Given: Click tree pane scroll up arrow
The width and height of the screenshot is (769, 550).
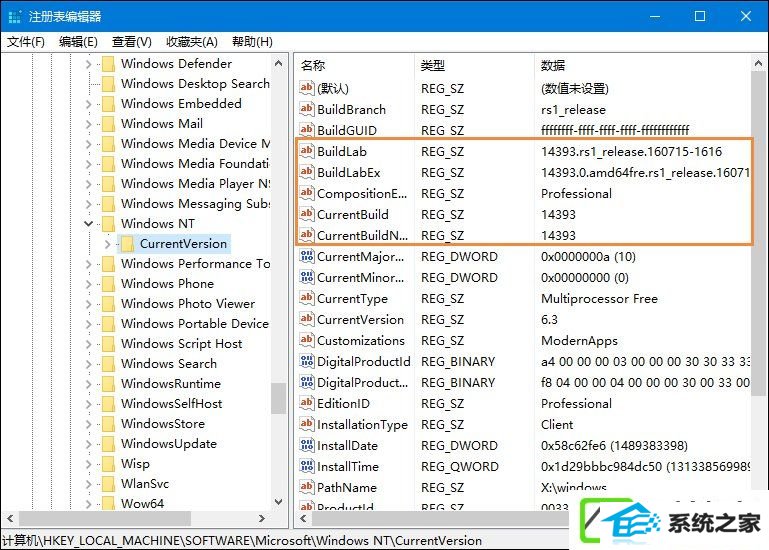Looking at the screenshot, I should pyautogui.click(x=279, y=63).
